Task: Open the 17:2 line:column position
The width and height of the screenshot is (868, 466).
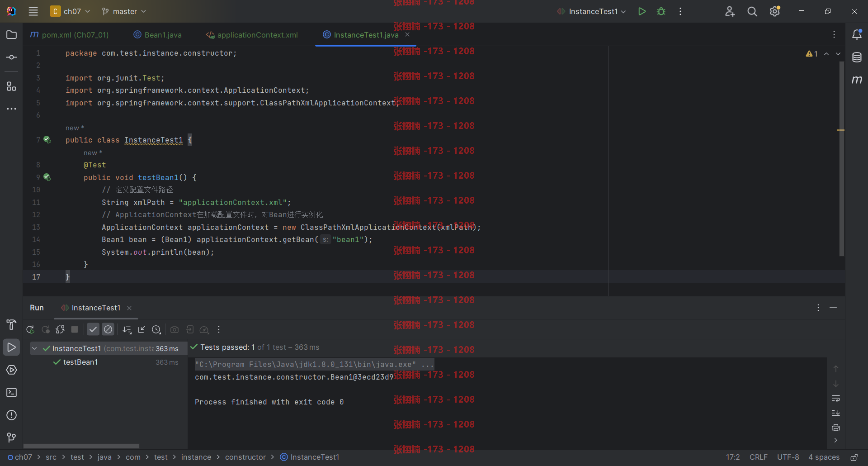Action: 733,457
